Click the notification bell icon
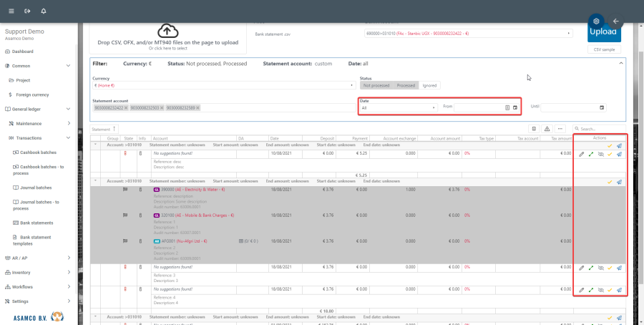Image resolution: width=644 pixels, height=325 pixels. click(44, 11)
